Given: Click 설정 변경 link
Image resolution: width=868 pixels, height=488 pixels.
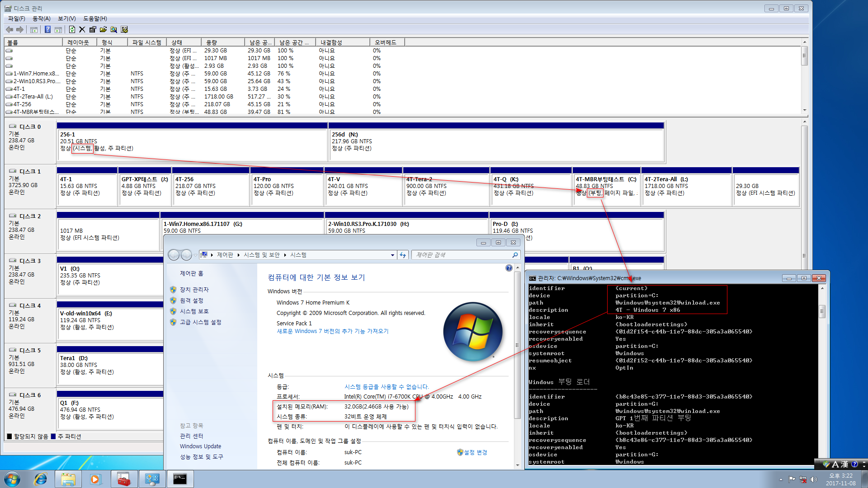Looking at the screenshot, I should (x=475, y=452).
